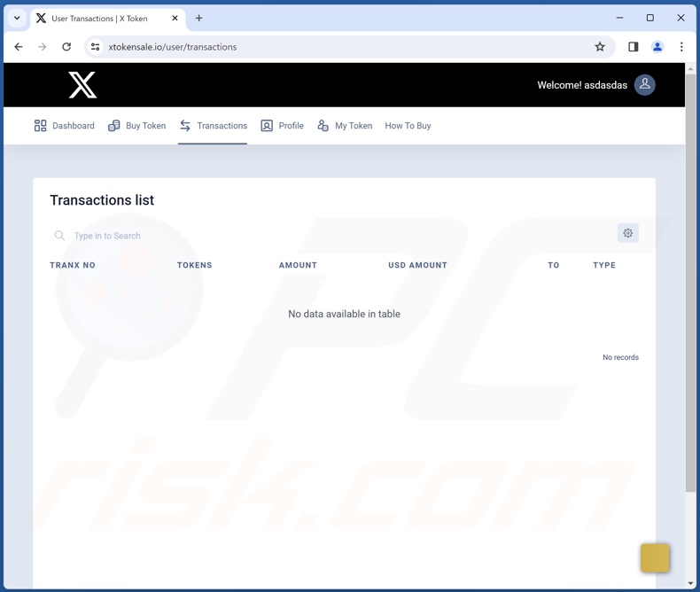Minimize the browser window
The width and height of the screenshot is (700, 592).
coord(619,18)
